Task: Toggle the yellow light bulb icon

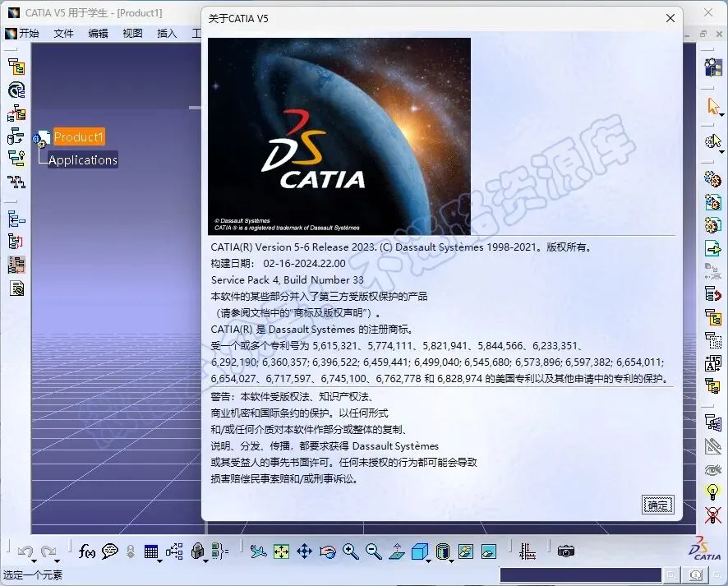Action: pyautogui.click(x=712, y=491)
